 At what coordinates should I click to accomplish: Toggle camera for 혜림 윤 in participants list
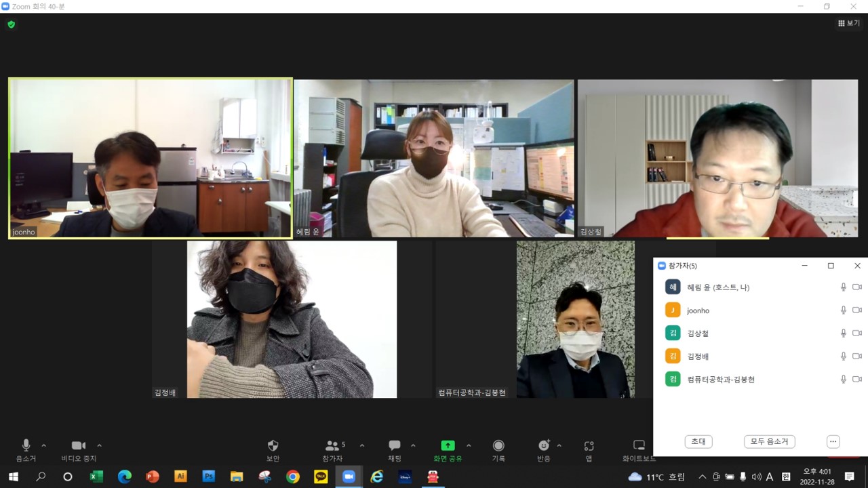tap(857, 287)
